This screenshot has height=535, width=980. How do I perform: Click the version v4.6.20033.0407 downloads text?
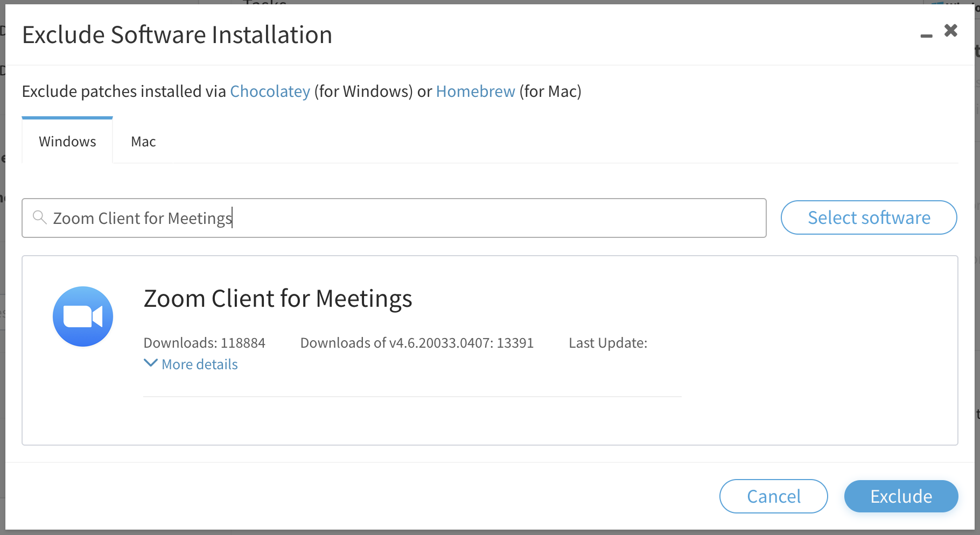pos(417,343)
